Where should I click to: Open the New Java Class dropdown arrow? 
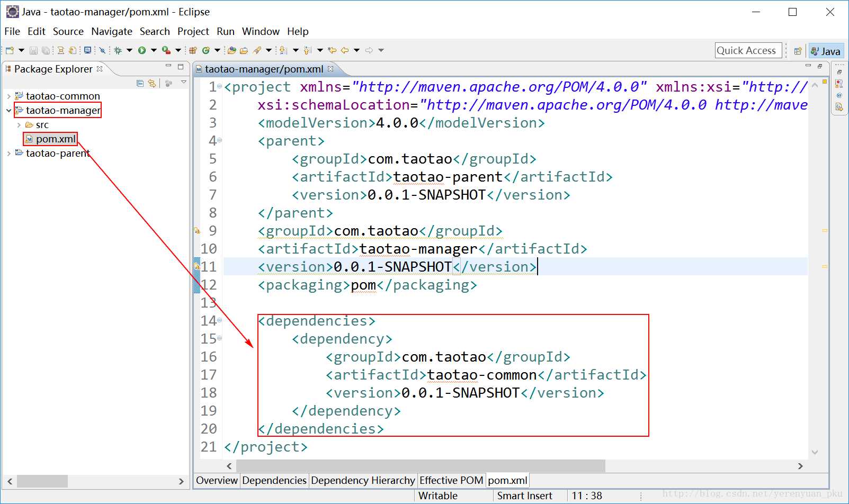pyautogui.click(x=217, y=50)
